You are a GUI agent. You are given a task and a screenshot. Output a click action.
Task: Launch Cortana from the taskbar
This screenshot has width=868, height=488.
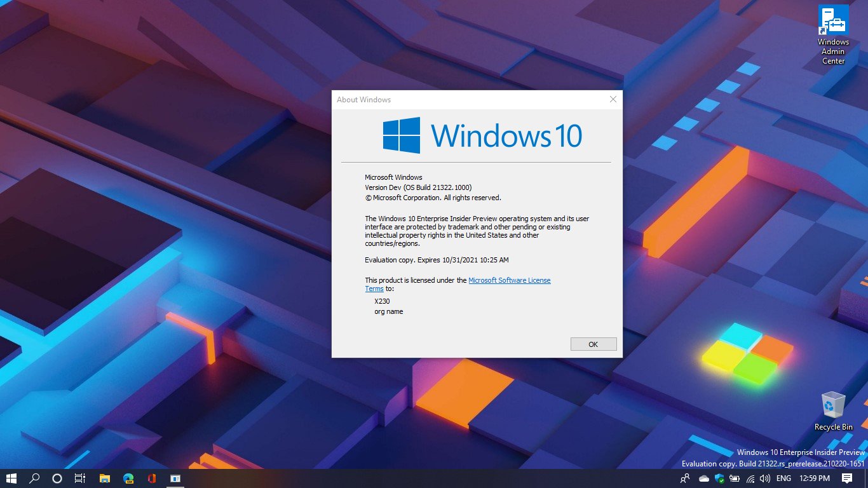(x=57, y=478)
